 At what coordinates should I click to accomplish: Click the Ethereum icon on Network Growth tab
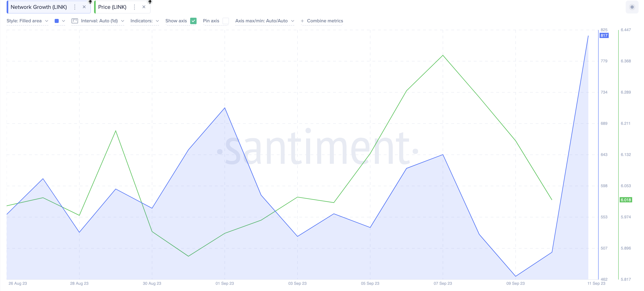pos(90,2)
